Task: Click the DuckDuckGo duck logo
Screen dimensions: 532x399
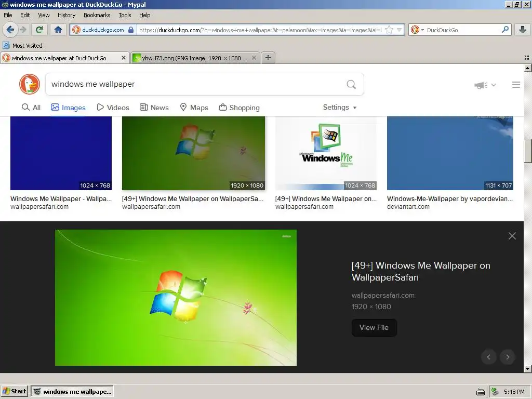Action: pos(30,84)
